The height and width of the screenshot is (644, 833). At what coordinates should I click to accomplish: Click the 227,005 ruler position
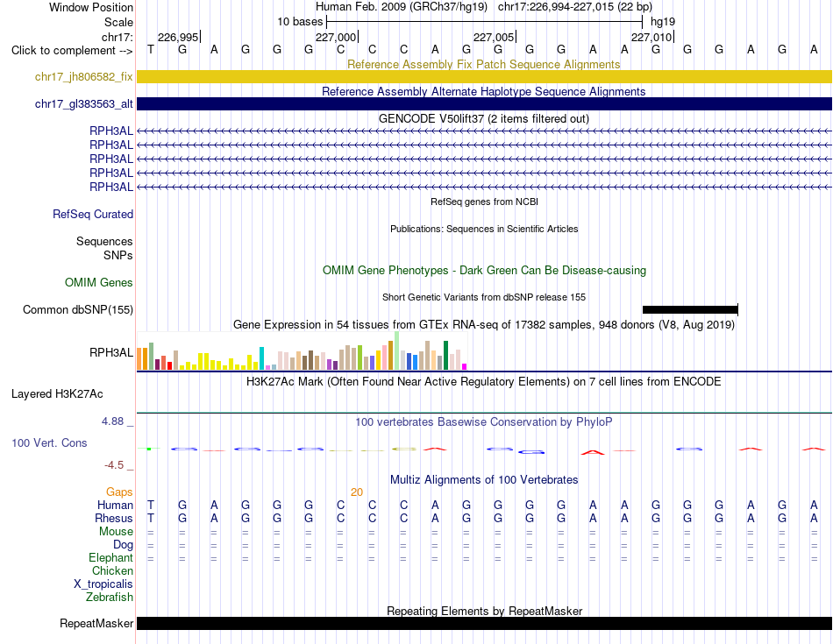coord(494,37)
